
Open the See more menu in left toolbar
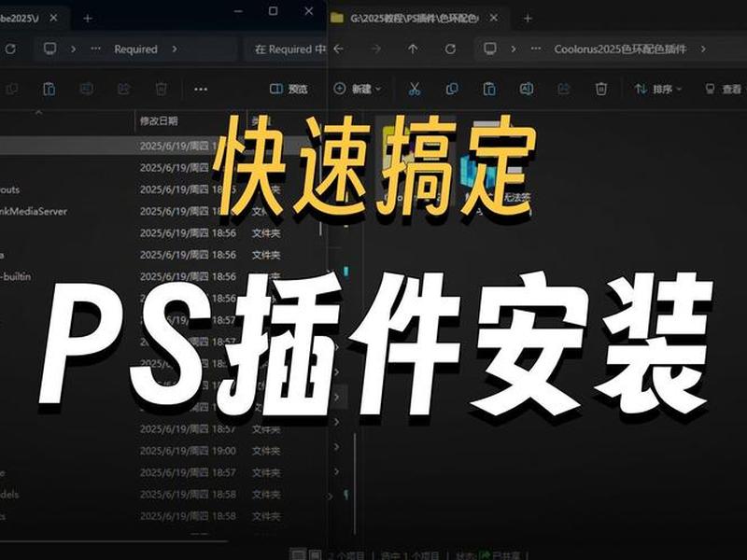point(201,89)
